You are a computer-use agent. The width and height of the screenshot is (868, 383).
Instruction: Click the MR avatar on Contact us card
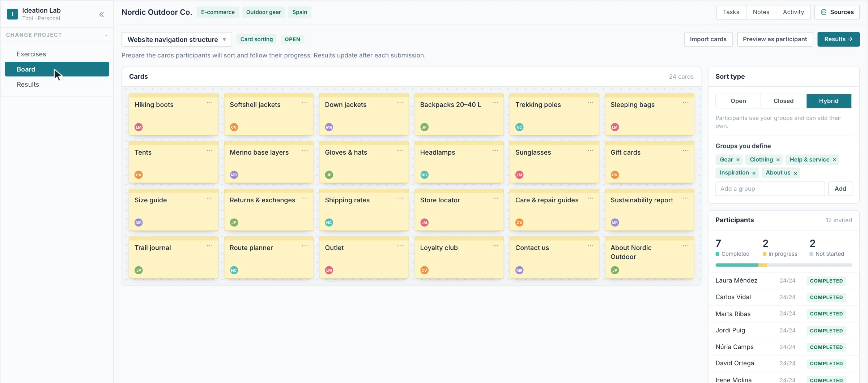519,270
